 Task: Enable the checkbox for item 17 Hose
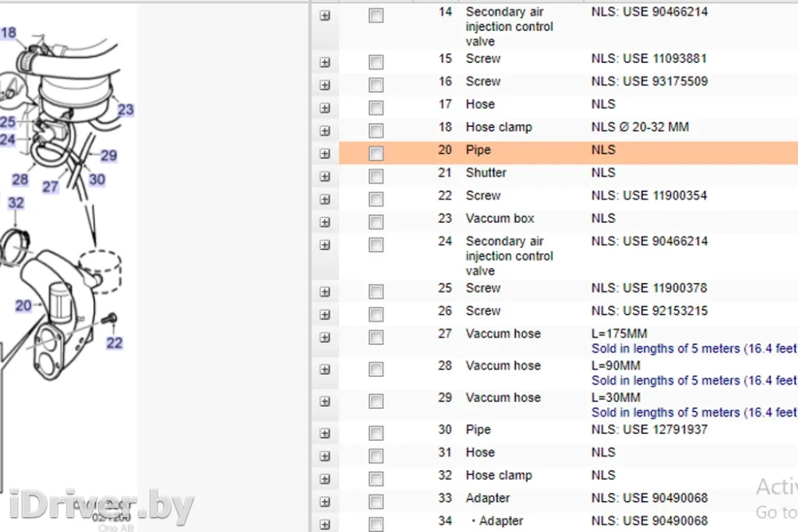[x=376, y=108]
